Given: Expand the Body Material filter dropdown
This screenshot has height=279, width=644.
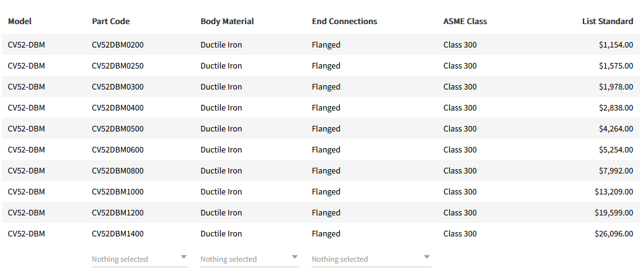Looking at the screenshot, I should click(x=249, y=259).
